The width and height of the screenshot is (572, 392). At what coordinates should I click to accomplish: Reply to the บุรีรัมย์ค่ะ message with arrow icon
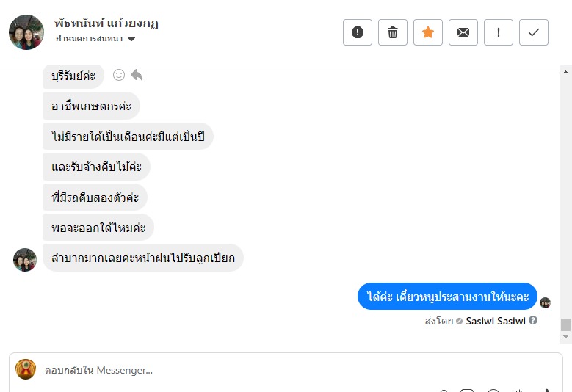[x=137, y=75]
